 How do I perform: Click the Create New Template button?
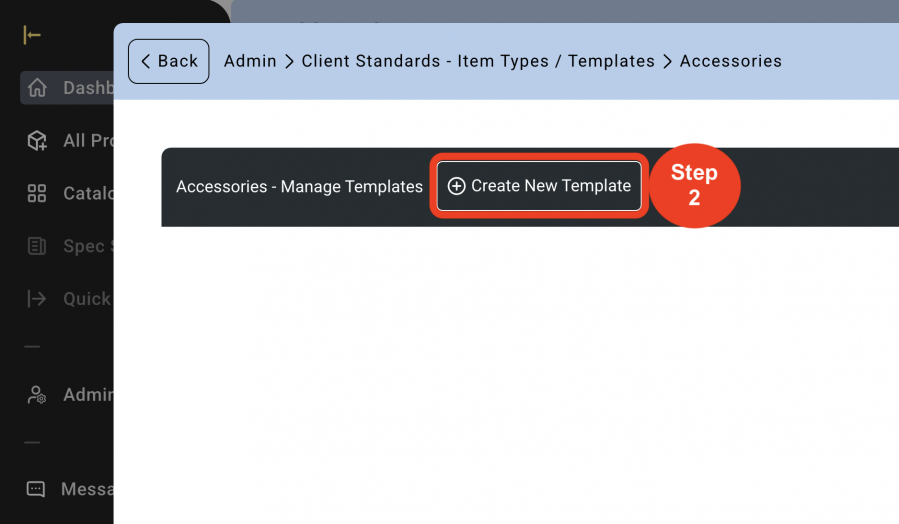point(539,186)
